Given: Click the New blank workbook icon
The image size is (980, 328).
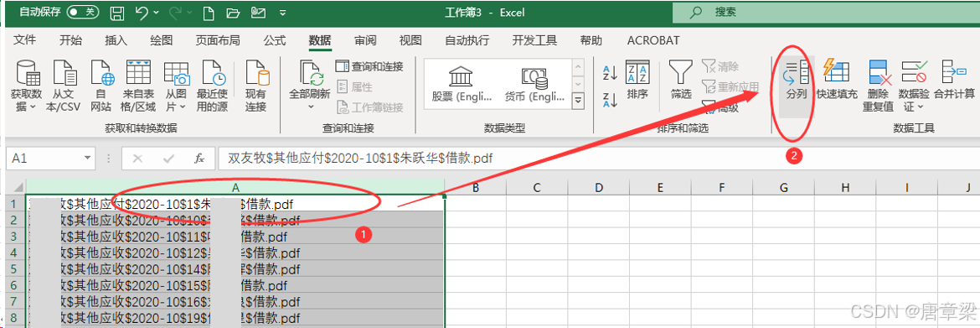Looking at the screenshot, I should [x=209, y=13].
